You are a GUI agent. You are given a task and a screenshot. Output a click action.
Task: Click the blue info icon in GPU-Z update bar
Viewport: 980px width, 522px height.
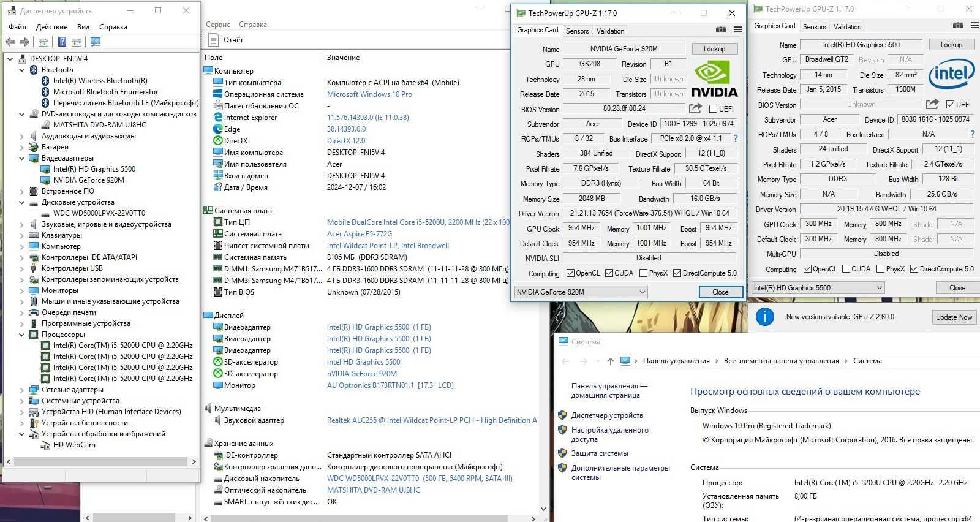[764, 317]
